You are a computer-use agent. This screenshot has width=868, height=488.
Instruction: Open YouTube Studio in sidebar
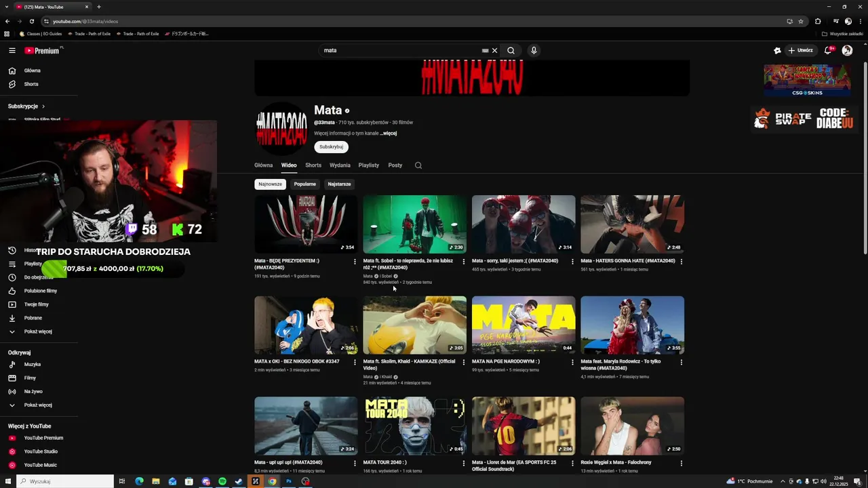point(41,451)
